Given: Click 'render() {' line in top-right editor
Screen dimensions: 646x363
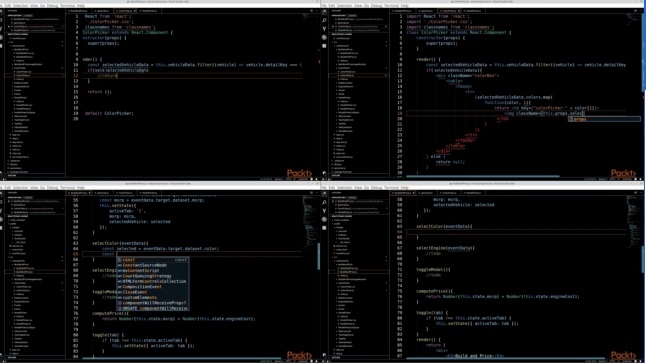Looking at the screenshot, I should pos(428,59).
